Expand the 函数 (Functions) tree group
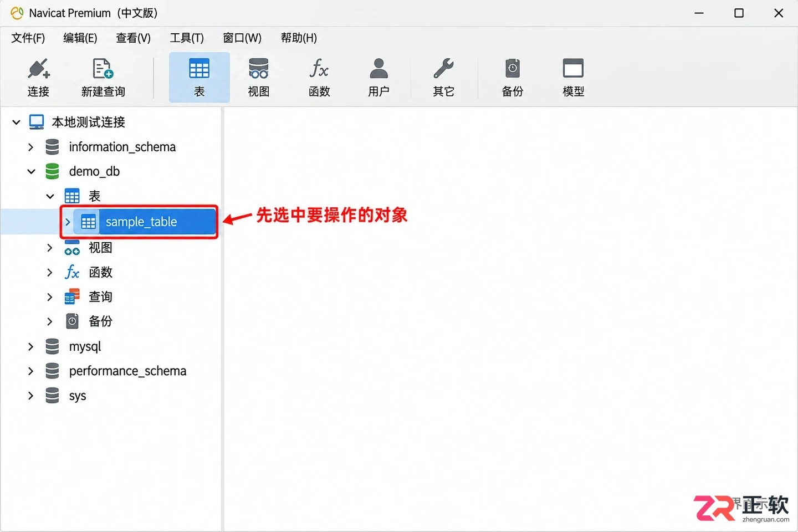This screenshot has height=532, width=798. (49, 272)
